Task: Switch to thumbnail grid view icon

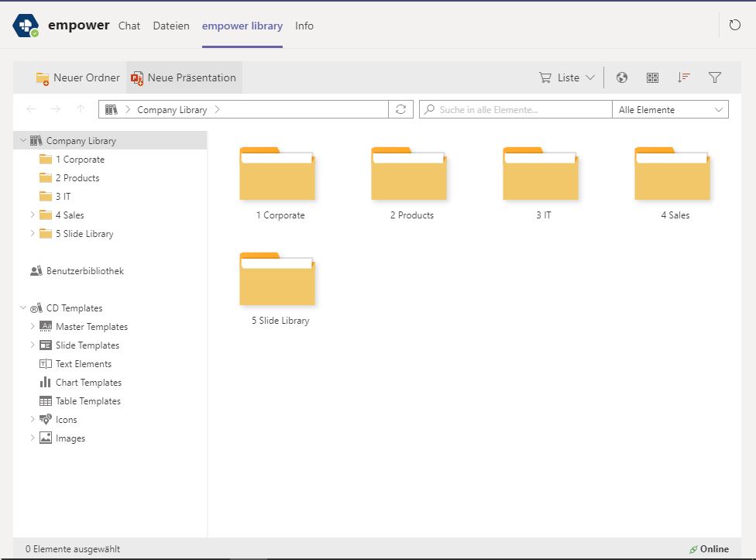Action: point(652,77)
